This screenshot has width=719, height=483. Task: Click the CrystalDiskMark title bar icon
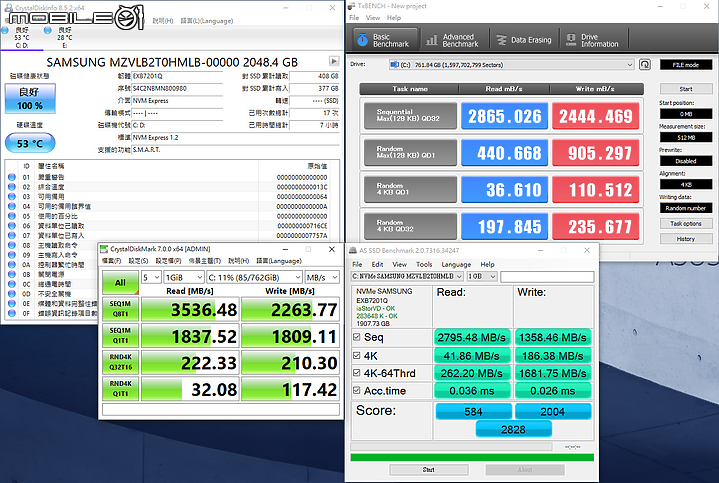click(x=104, y=249)
